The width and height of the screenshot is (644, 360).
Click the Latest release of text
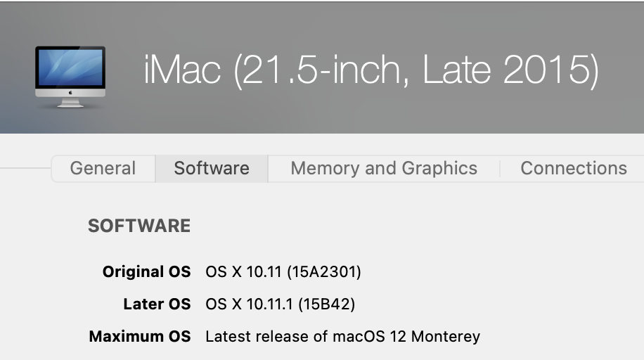click(266, 337)
